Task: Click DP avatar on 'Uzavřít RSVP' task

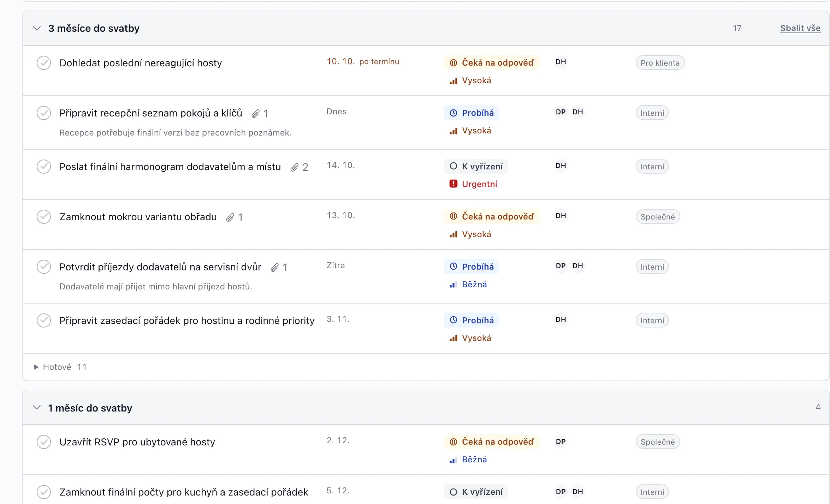Action: point(561,442)
